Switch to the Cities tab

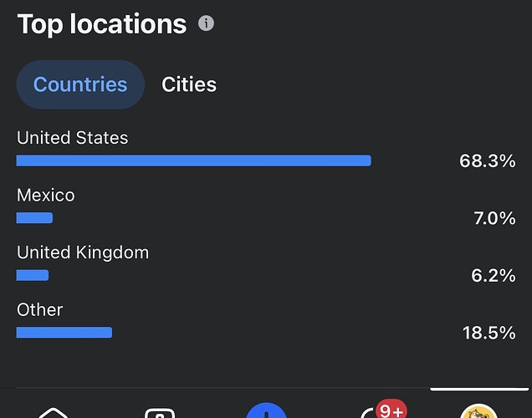189,84
